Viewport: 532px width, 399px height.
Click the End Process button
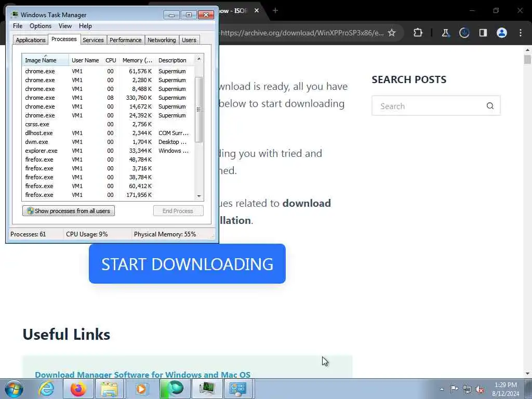(178, 211)
